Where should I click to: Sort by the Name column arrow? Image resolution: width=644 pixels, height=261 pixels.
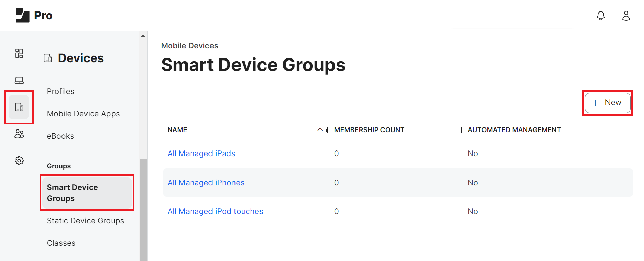pyautogui.click(x=320, y=130)
